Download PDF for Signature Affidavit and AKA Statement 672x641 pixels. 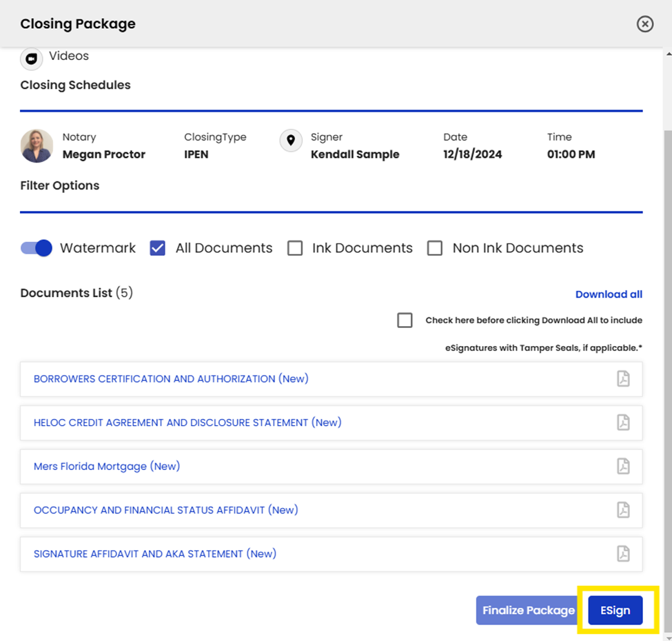(623, 553)
